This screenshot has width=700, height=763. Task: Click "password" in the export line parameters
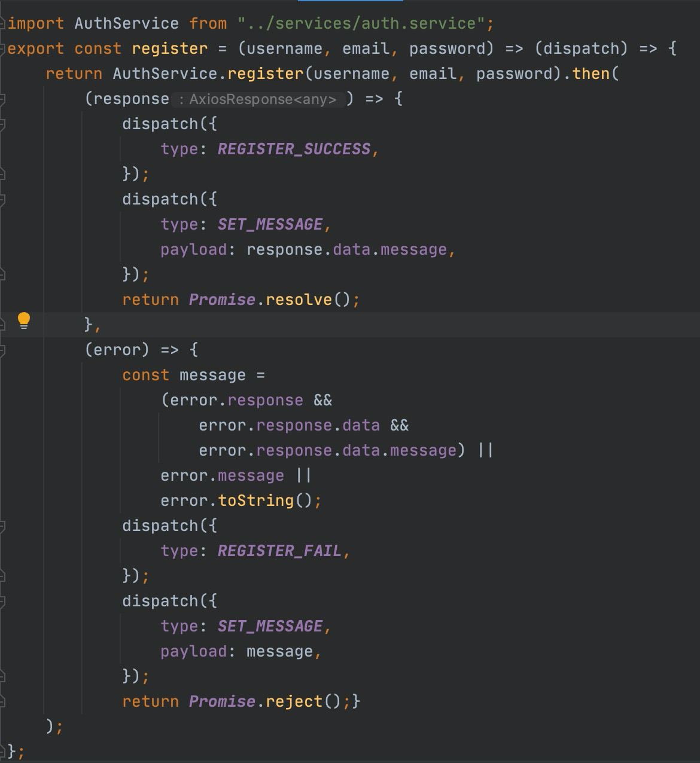447,48
